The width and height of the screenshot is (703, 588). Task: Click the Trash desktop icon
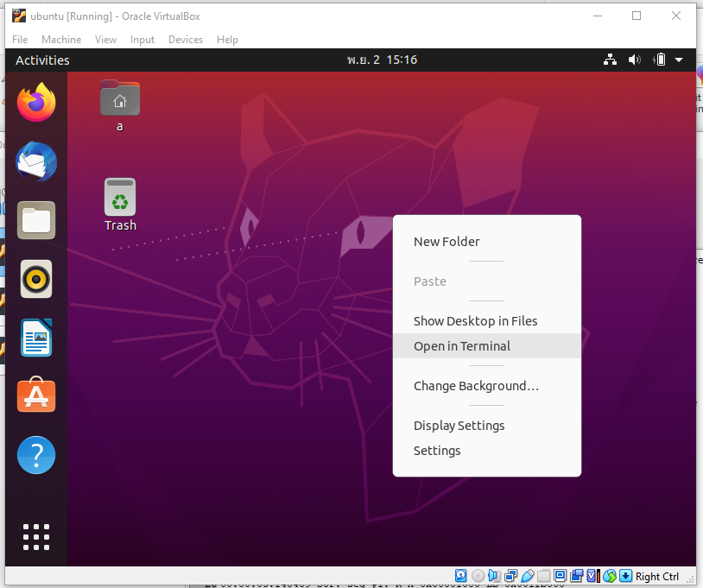pyautogui.click(x=120, y=198)
